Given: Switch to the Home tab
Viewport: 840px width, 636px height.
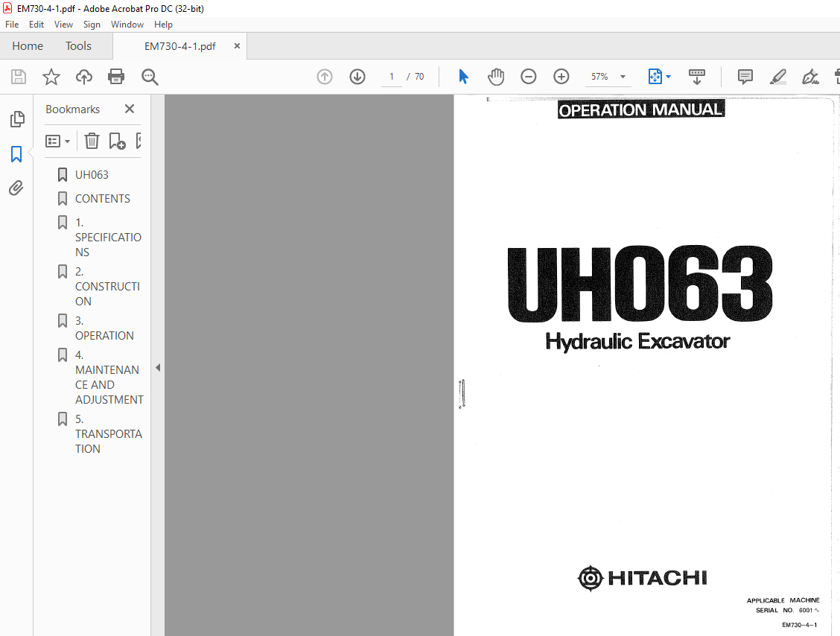Looking at the screenshot, I should (28, 46).
